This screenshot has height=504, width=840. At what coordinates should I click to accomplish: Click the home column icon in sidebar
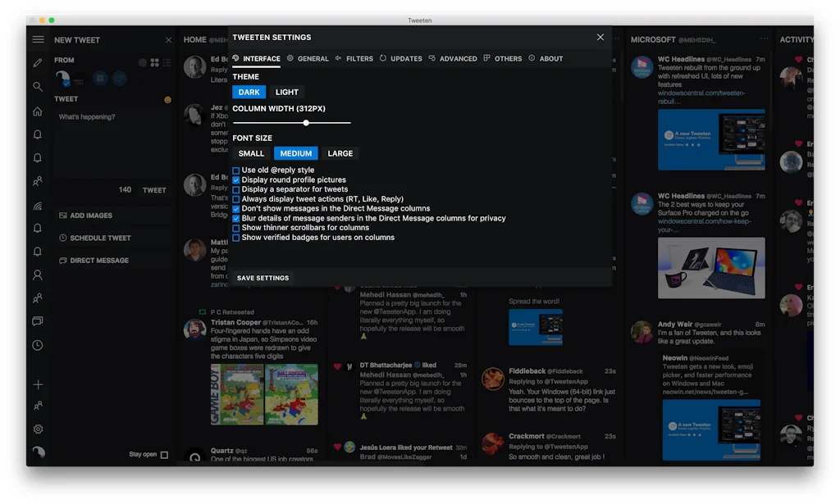(38, 109)
